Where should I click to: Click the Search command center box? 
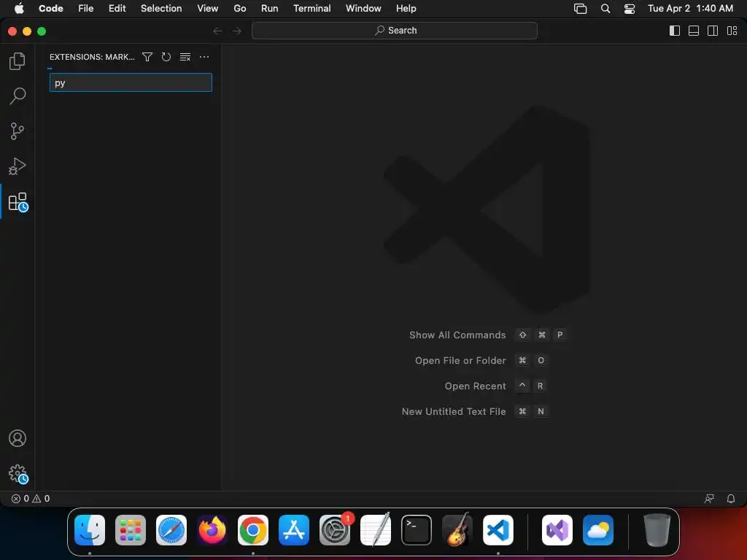[395, 31]
